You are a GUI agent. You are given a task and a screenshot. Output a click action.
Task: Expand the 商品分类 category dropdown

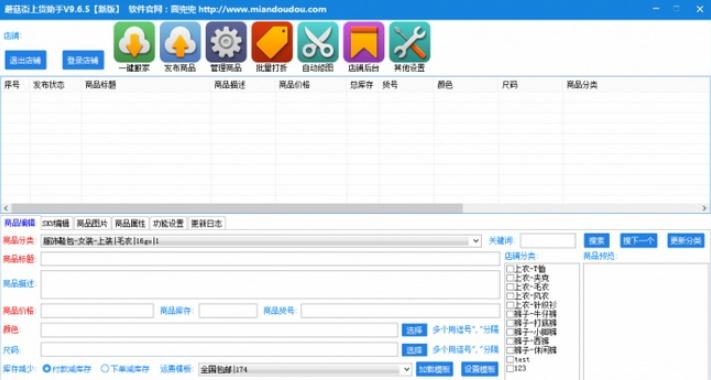(476, 241)
